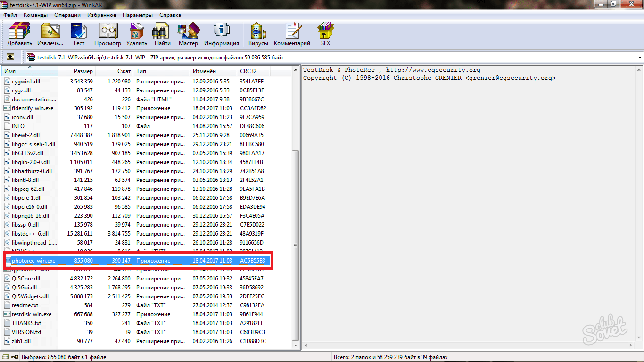
Task: Click the readme.txt file icon
Action: (x=7, y=305)
